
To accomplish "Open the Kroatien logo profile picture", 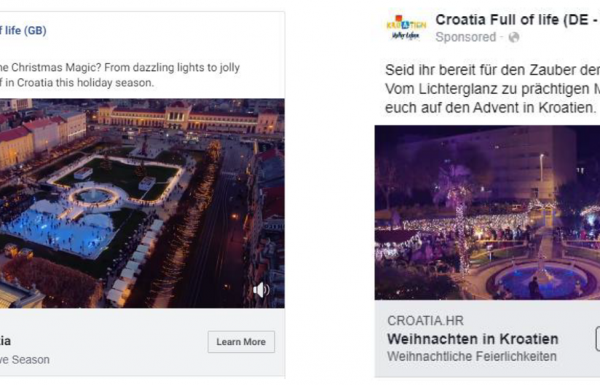I will [x=406, y=28].
